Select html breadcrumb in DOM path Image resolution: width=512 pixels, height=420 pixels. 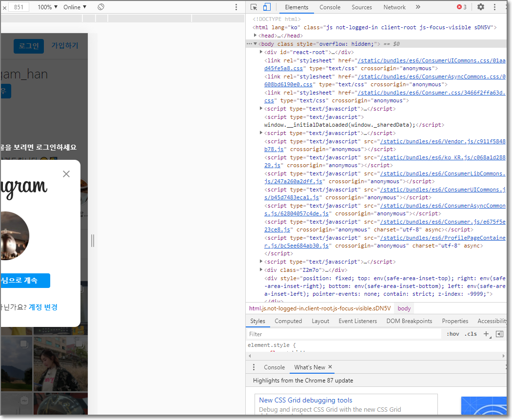[320, 308]
